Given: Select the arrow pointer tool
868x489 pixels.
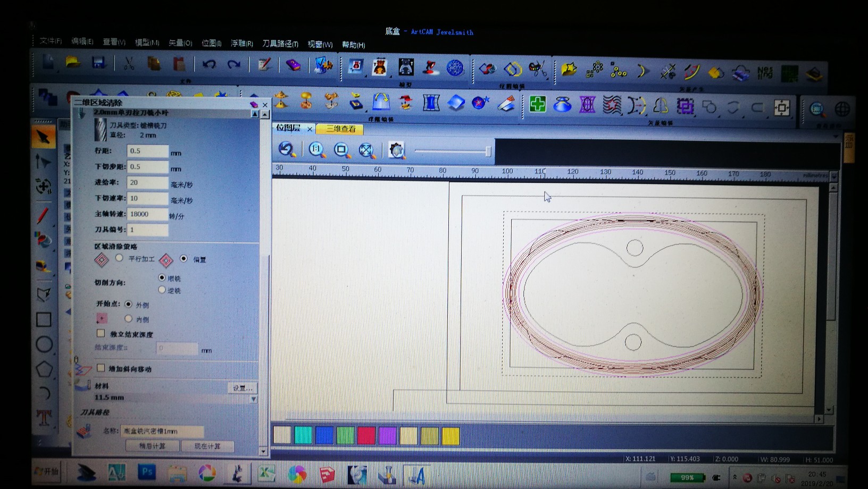Looking at the screenshot, I should coord(43,137).
